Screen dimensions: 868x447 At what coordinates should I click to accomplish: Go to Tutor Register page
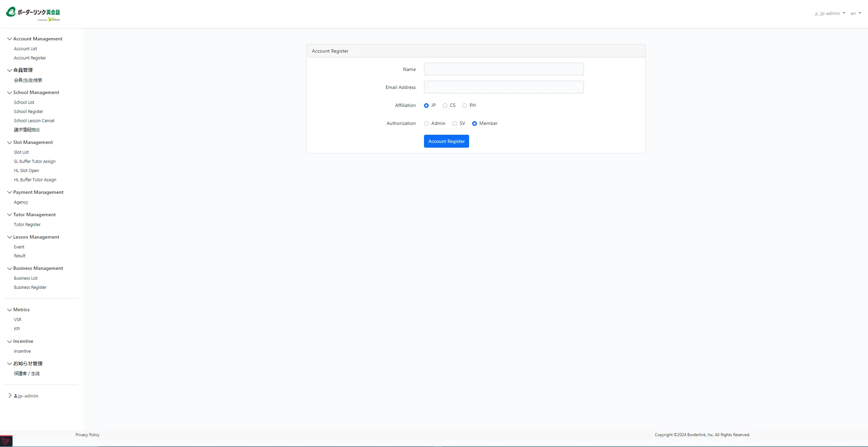tap(27, 225)
